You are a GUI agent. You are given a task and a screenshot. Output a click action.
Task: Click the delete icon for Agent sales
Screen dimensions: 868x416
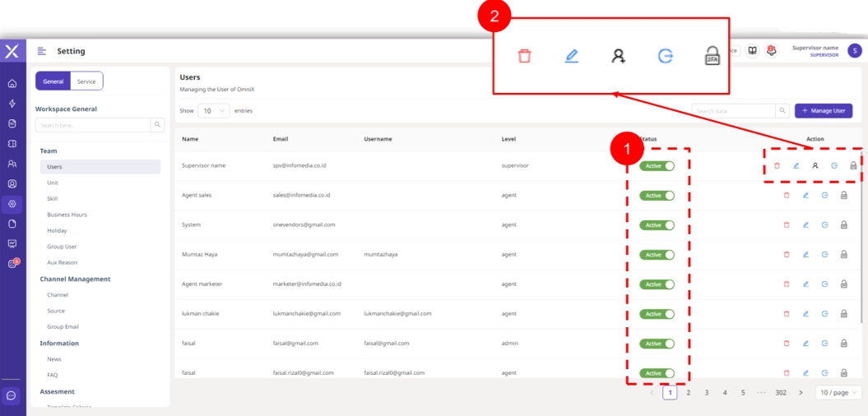[x=787, y=196]
